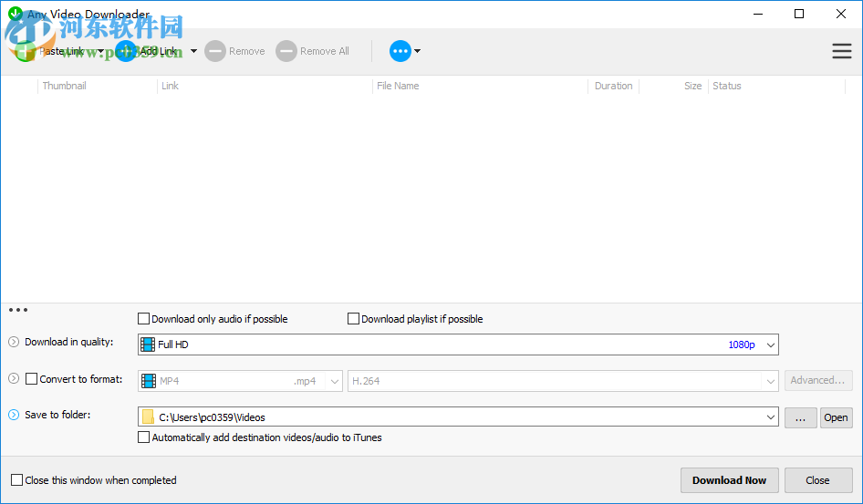Check the Convert to format checkbox
863x504 pixels.
point(32,379)
